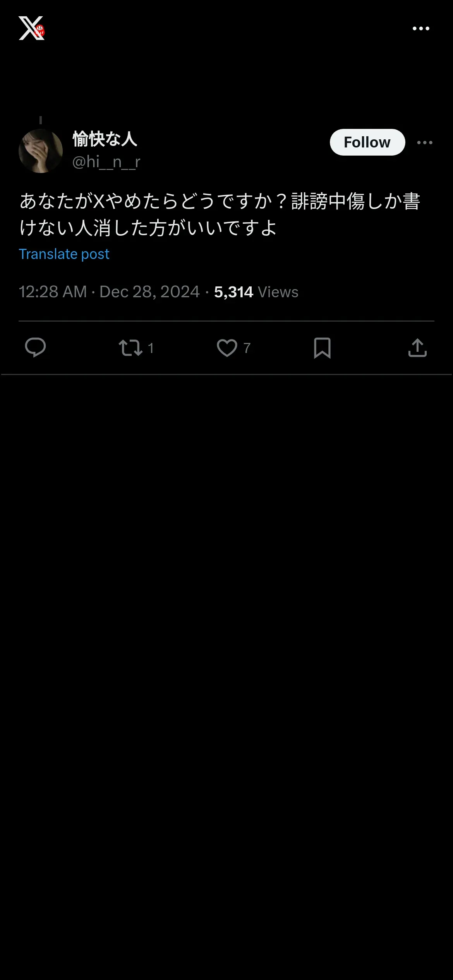
Task: Follow the user 愉快な人
Action: pyautogui.click(x=367, y=142)
